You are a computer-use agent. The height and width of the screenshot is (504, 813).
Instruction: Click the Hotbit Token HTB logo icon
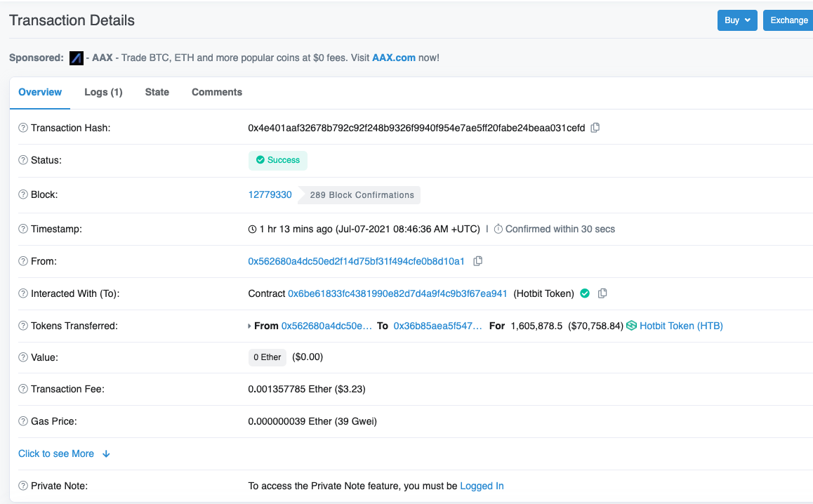click(x=632, y=326)
